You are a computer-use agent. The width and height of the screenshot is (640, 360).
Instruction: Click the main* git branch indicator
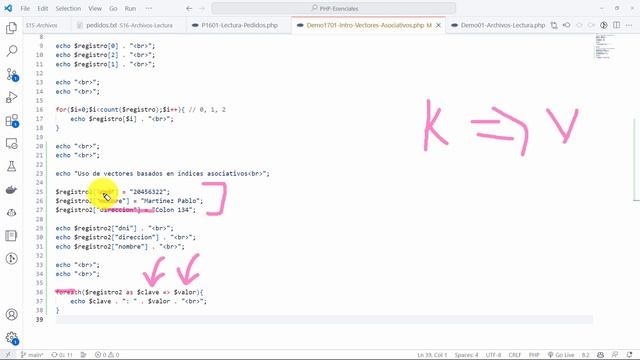32,355
